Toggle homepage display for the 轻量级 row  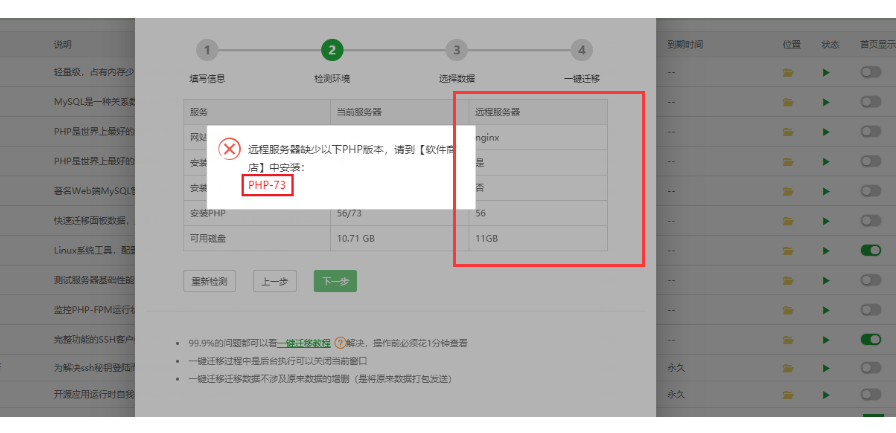click(871, 72)
